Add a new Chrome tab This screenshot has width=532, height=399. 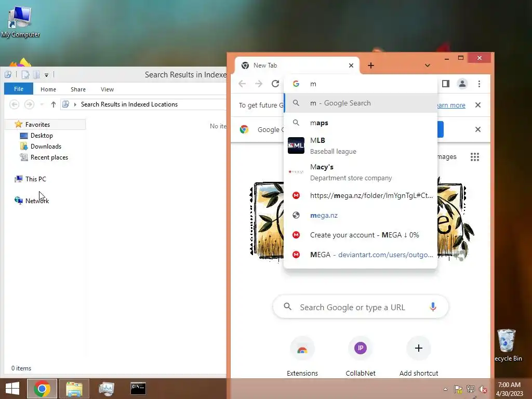pos(371,65)
